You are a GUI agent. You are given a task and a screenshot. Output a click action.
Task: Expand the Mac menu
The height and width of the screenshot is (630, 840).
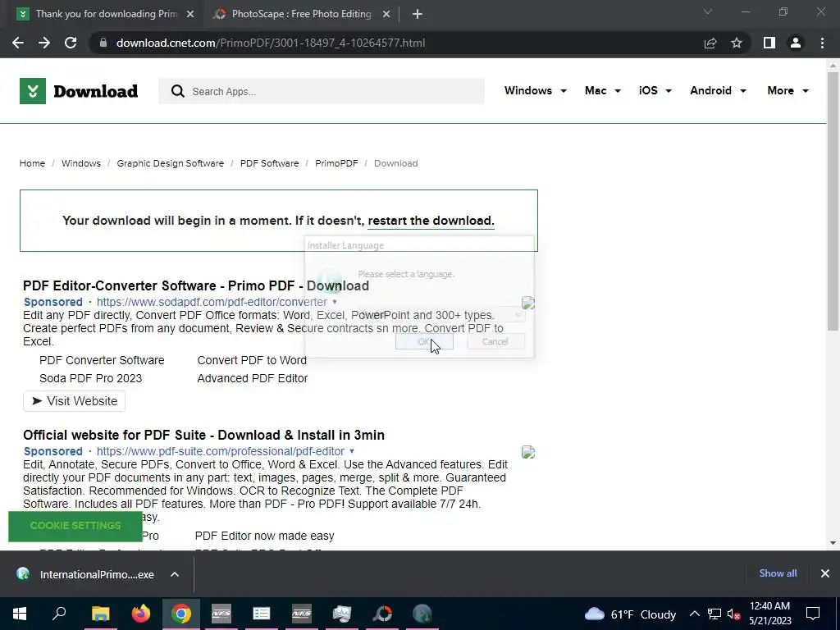pyautogui.click(x=603, y=90)
